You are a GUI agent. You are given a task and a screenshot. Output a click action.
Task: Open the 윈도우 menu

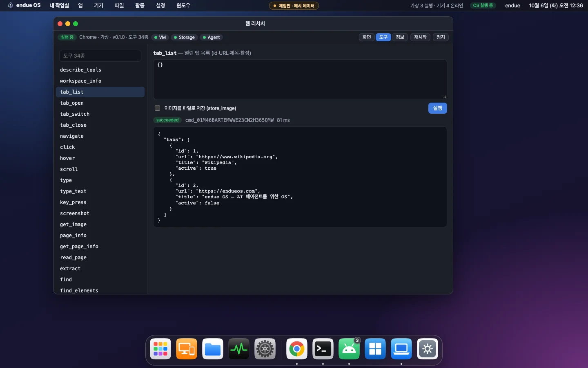[x=183, y=5]
